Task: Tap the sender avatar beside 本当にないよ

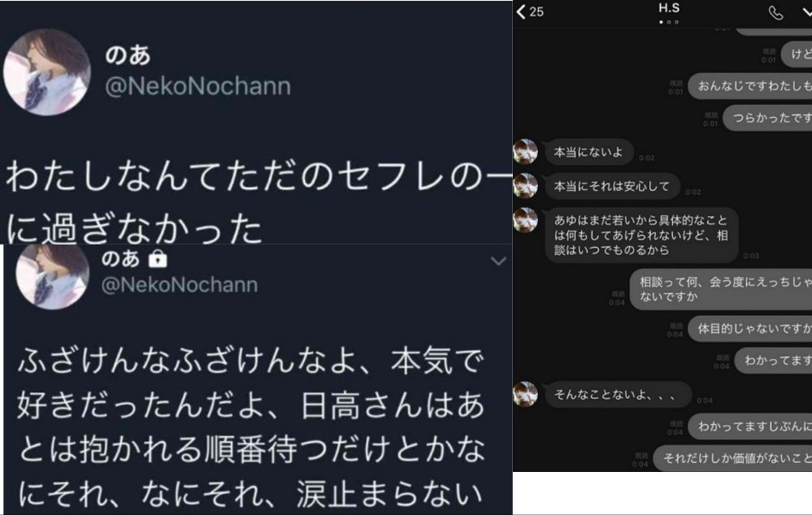Action: (x=526, y=152)
